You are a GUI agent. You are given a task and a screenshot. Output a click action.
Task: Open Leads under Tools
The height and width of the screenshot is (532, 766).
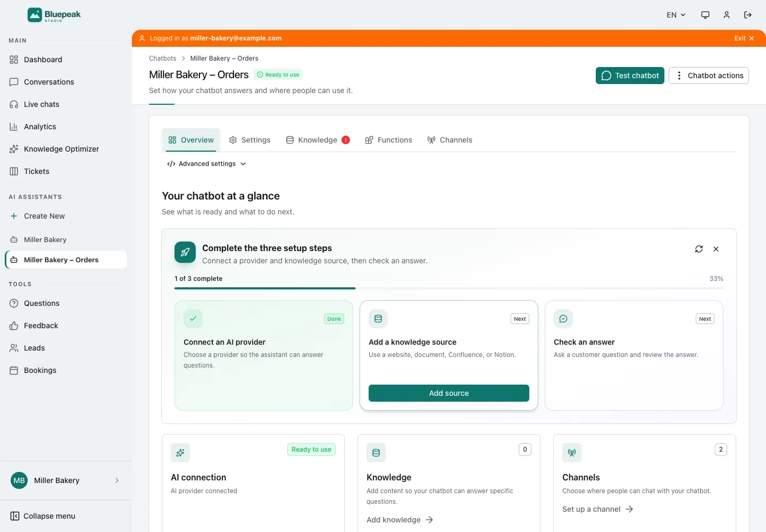[66, 348]
